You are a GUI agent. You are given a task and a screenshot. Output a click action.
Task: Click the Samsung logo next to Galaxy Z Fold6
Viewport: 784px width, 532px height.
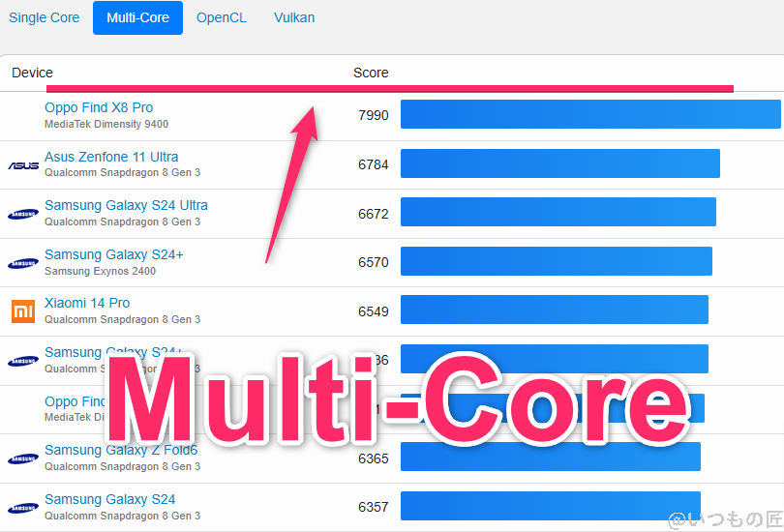[x=23, y=458]
